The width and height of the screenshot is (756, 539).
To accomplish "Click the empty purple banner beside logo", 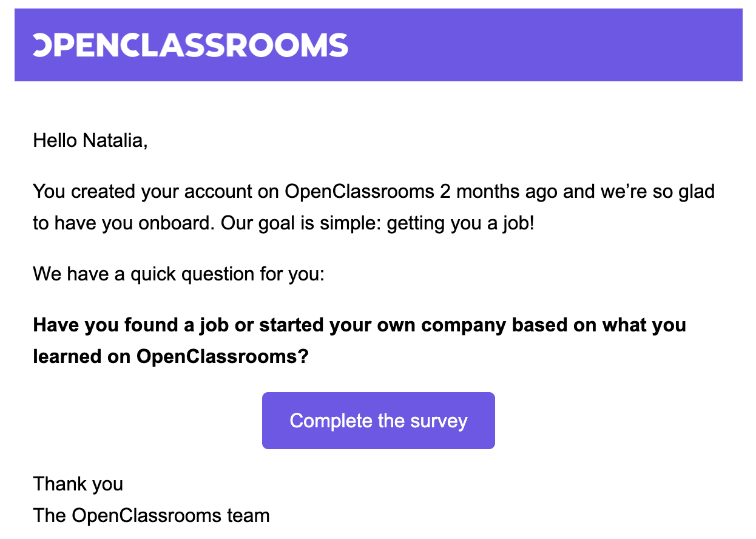I will (x=546, y=45).
